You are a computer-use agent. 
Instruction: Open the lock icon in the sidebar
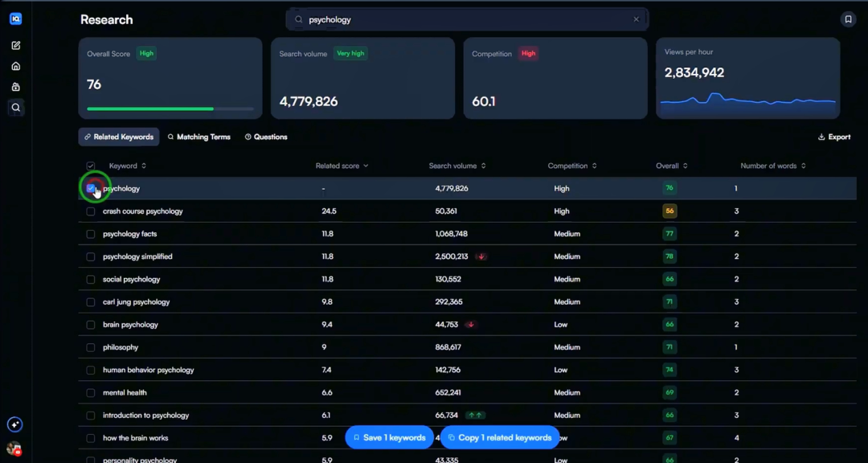[x=15, y=87]
